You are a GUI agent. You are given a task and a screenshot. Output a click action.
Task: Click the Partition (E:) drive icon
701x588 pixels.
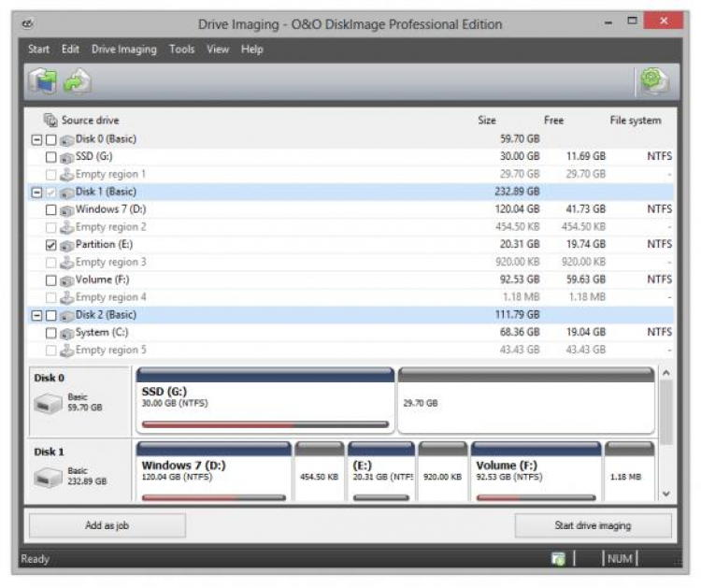(67, 246)
